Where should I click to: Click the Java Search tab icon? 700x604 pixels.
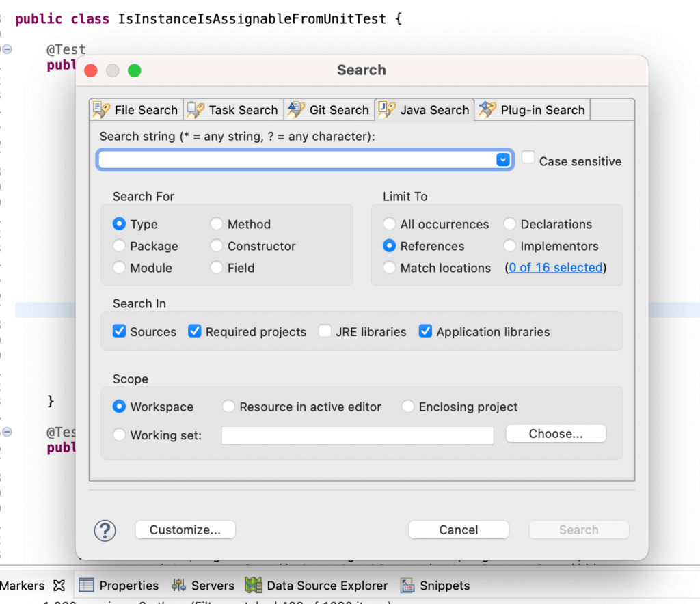pos(385,109)
